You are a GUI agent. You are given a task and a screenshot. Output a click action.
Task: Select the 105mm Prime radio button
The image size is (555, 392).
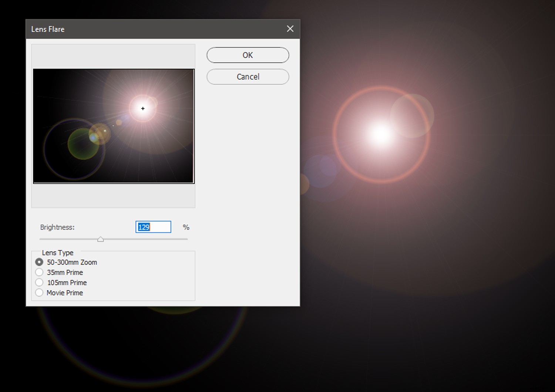click(39, 283)
